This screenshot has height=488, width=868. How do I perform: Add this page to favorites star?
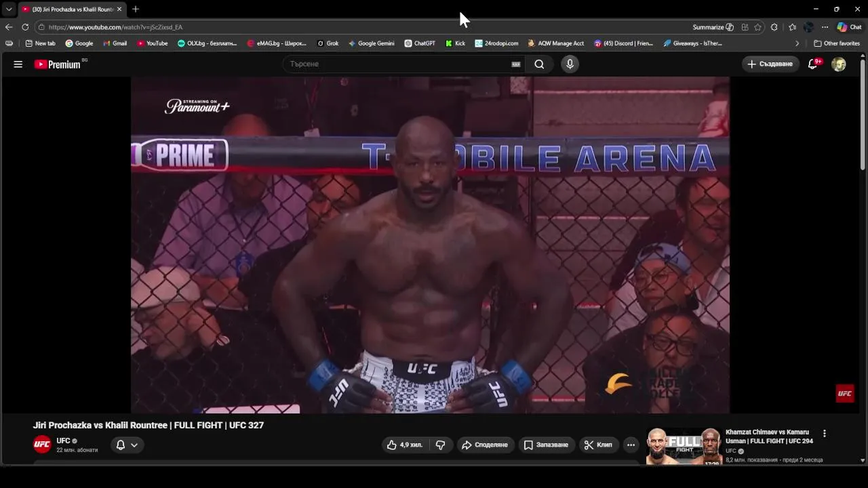click(x=757, y=27)
